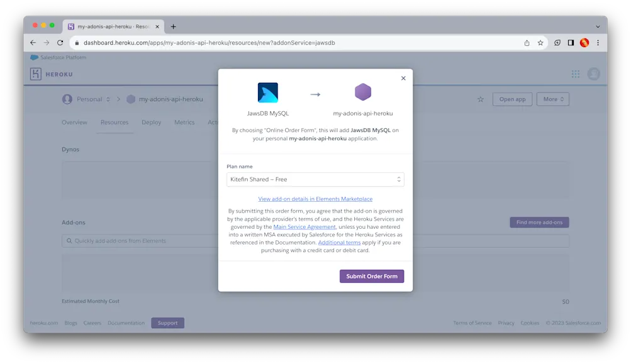Expand the Personal team switcher
The image size is (631, 364).
[93, 99]
